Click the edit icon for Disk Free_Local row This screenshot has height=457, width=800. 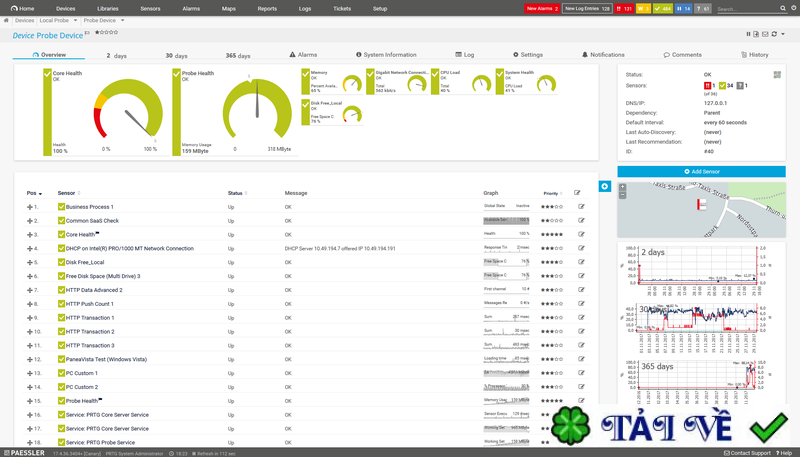pos(581,262)
